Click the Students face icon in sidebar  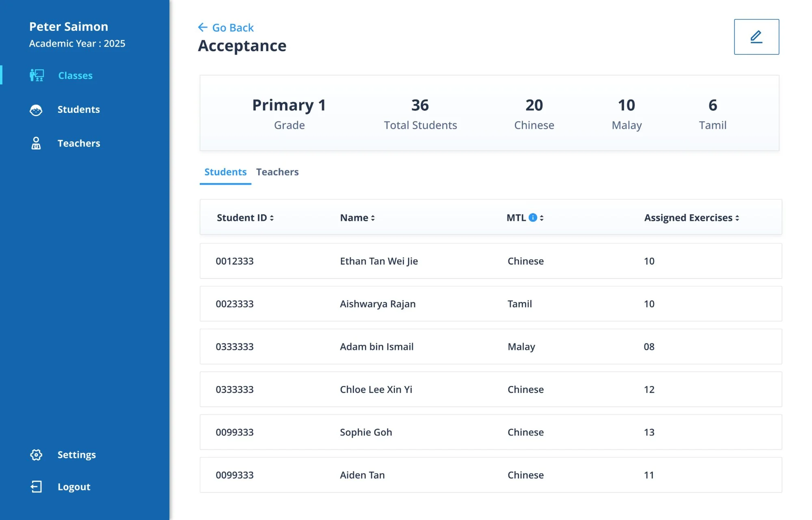pos(36,110)
